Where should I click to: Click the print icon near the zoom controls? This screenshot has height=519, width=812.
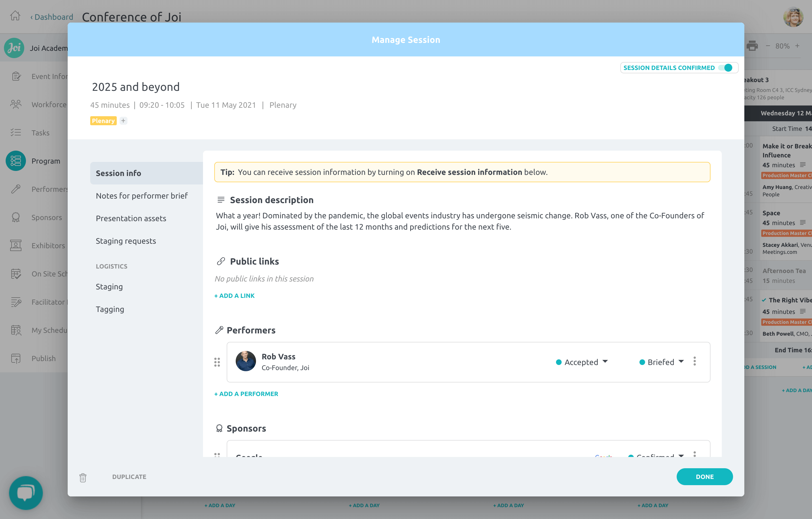point(752,46)
